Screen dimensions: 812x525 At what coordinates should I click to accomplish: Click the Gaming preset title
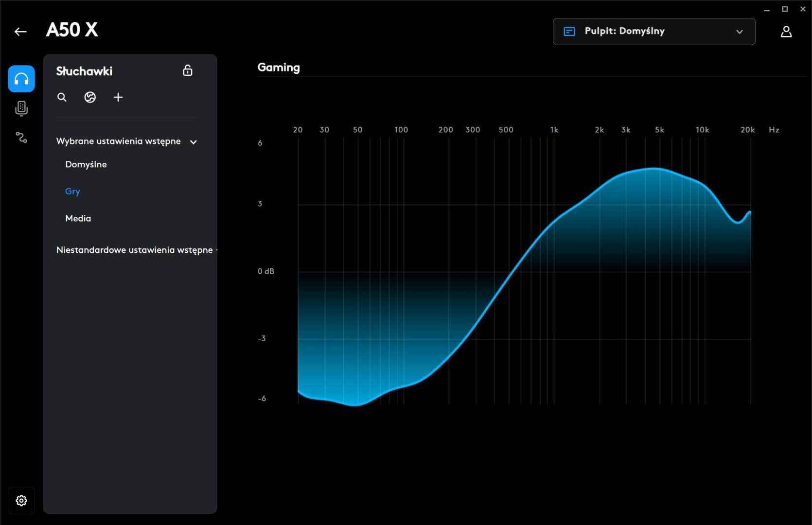tap(279, 68)
